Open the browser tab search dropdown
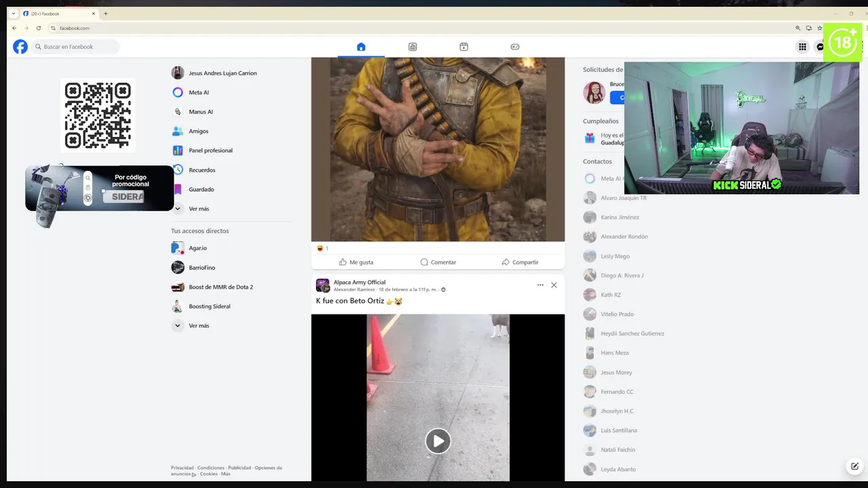 pos(14,14)
